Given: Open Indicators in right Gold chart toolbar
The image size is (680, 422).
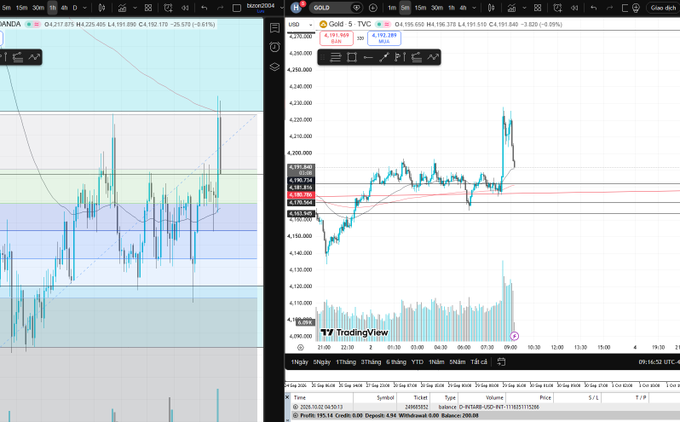Looking at the screenshot, I should pyautogui.click(x=512, y=8).
